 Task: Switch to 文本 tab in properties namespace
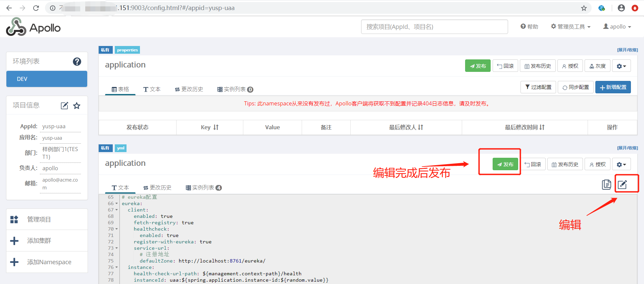[x=152, y=89]
